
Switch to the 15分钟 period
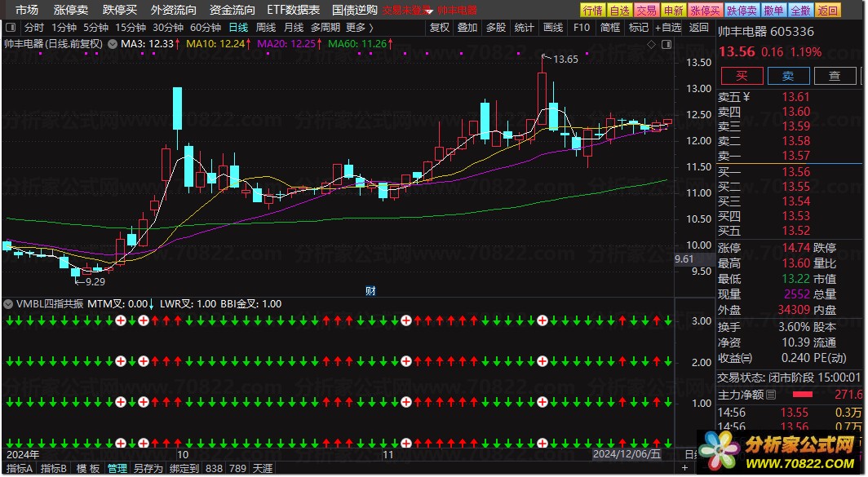click(130, 27)
